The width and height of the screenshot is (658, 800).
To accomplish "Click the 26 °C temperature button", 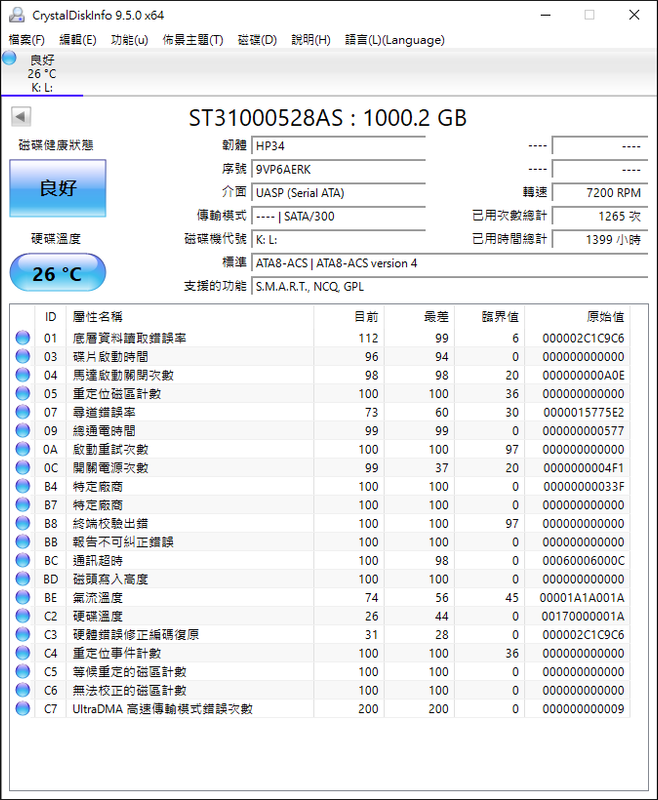I will pos(58,273).
